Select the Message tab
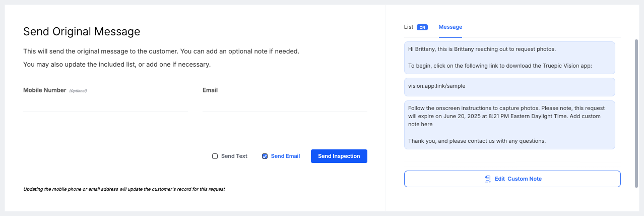Viewport: 644px width, 216px height. coord(450,27)
